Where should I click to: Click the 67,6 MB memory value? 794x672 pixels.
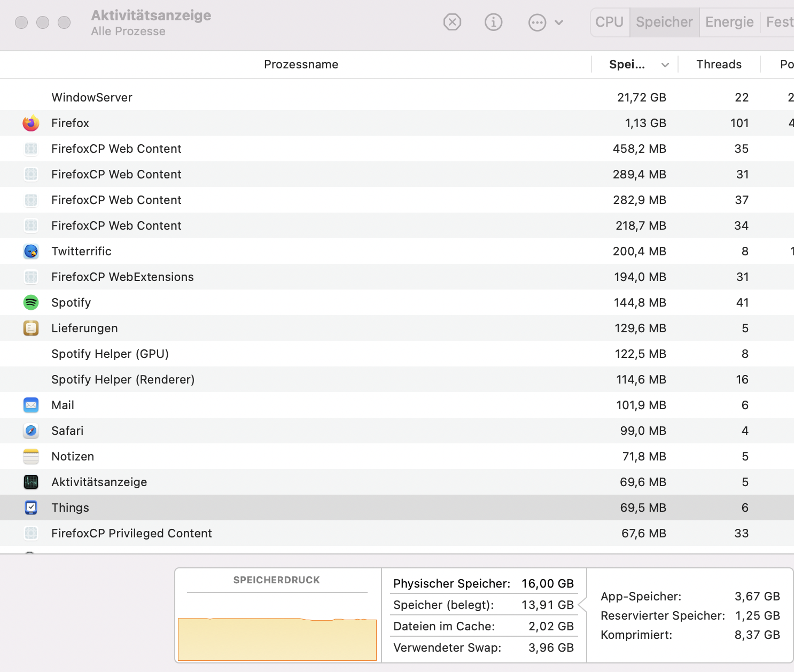coord(644,533)
